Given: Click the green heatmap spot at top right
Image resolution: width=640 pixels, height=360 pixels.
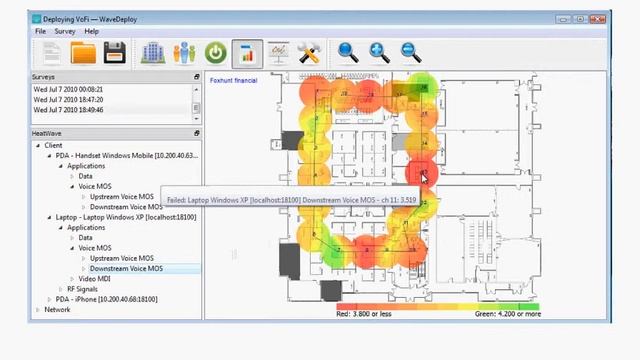Looking at the screenshot, I should pyautogui.click(x=423, y=86).
